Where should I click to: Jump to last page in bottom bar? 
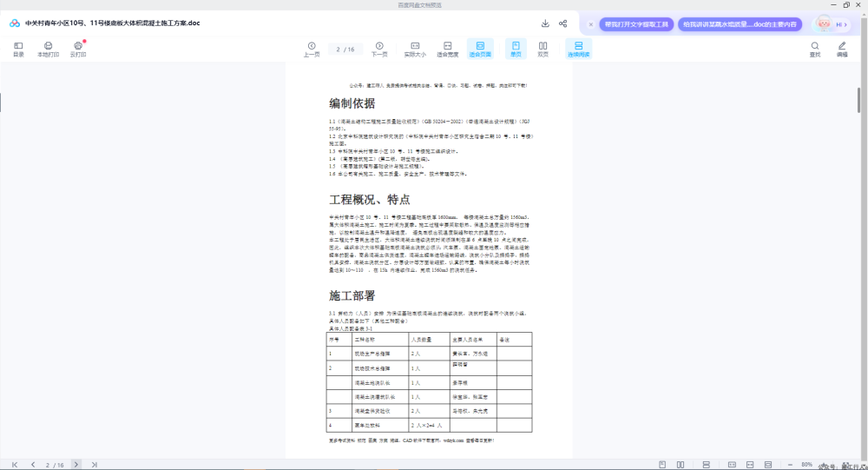(x=94, y=465)
